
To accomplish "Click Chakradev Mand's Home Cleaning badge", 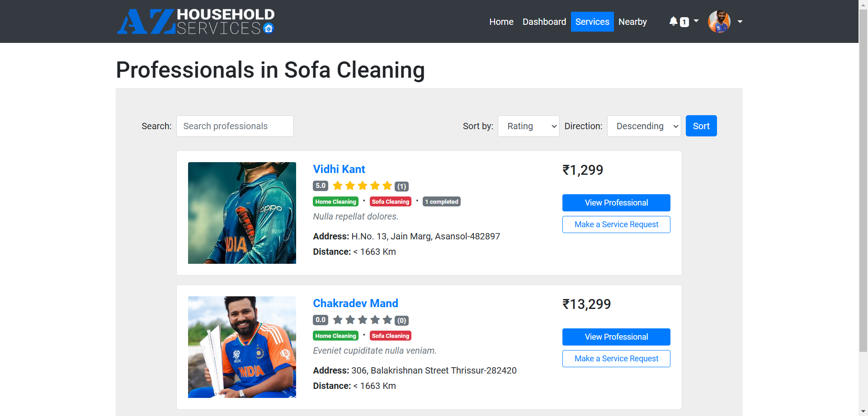I will pyautogui.click(x=335, y=336).
